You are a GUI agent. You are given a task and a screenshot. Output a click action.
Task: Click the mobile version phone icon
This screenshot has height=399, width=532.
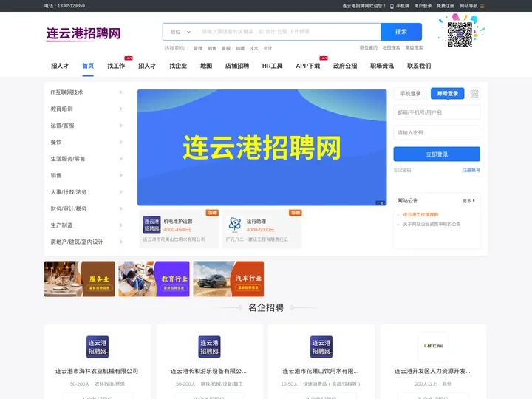tap(392, 6)
